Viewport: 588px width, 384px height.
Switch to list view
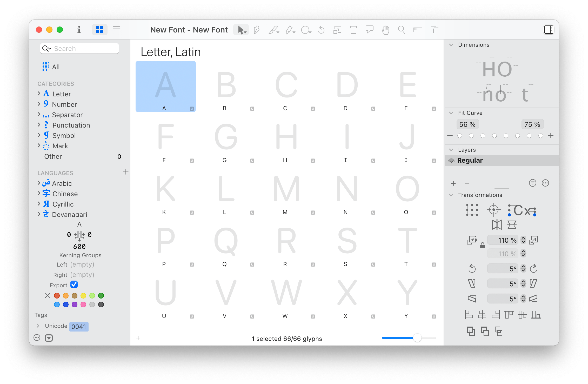point(116,30)
